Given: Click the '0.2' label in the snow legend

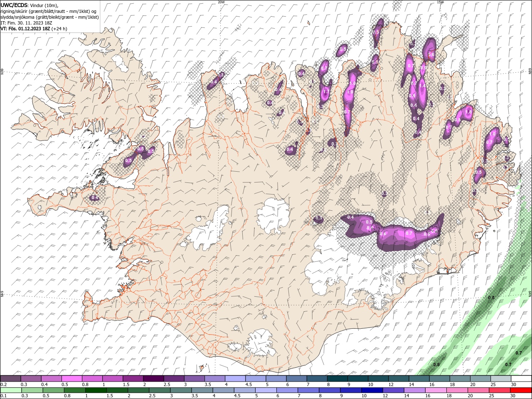Looking at the screenshot, I should [x=3, y=384].
